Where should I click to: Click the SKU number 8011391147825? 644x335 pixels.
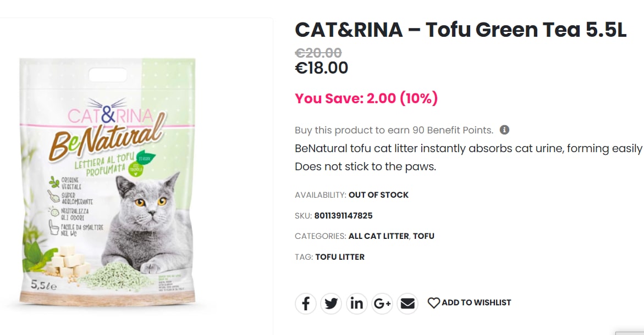[343, 216]
